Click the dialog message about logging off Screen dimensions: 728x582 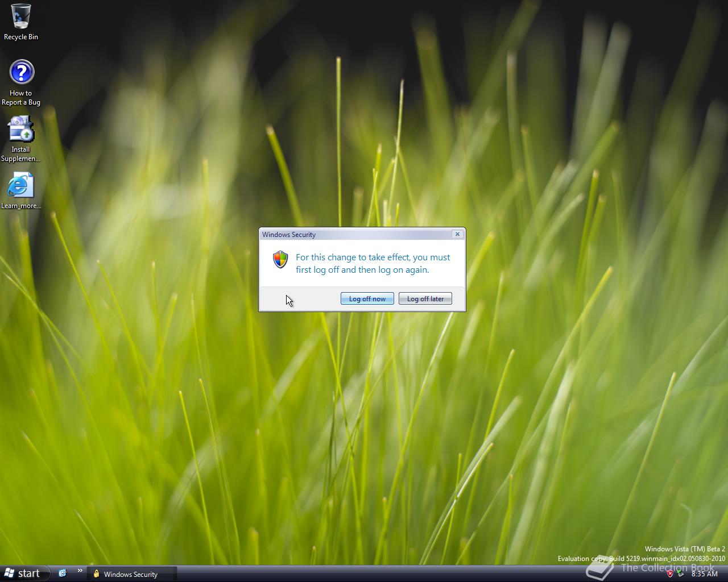pyautogui.click(x=373, y=264)
